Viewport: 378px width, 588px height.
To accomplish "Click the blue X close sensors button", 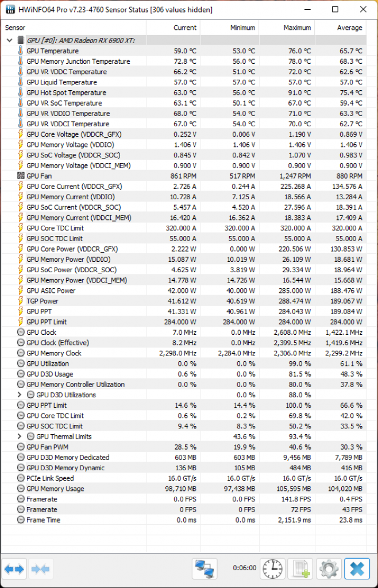I will (x=357, y=569).
